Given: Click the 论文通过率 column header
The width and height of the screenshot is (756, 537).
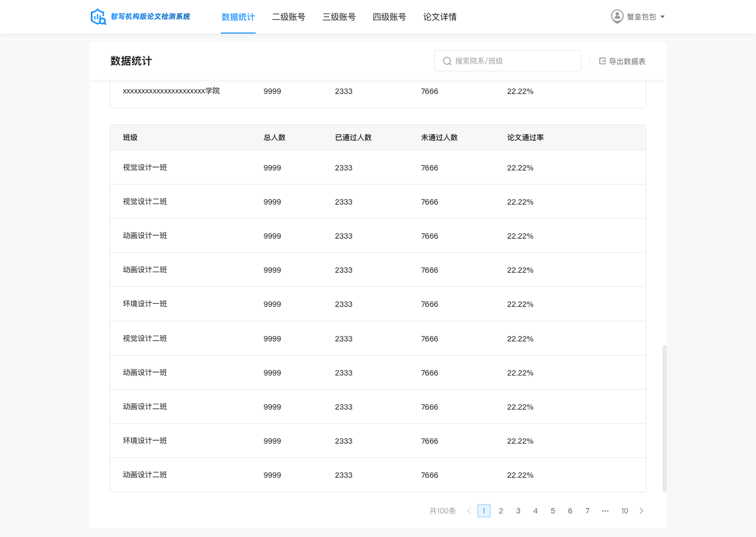Looking at the screenshot, I should click(525, 137).
